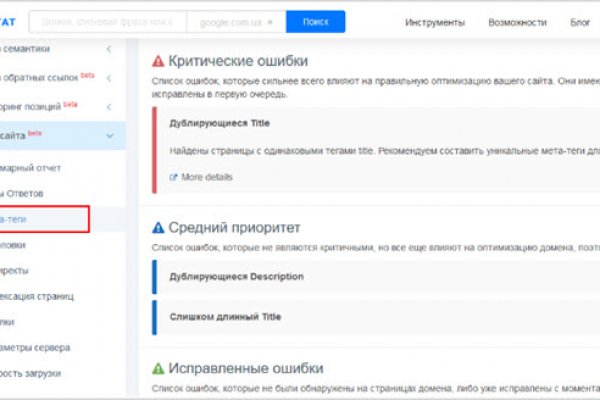This screenshot has width=600, height=400.
Task: Click the red critical errors warning icon
Action: (158, 61)
